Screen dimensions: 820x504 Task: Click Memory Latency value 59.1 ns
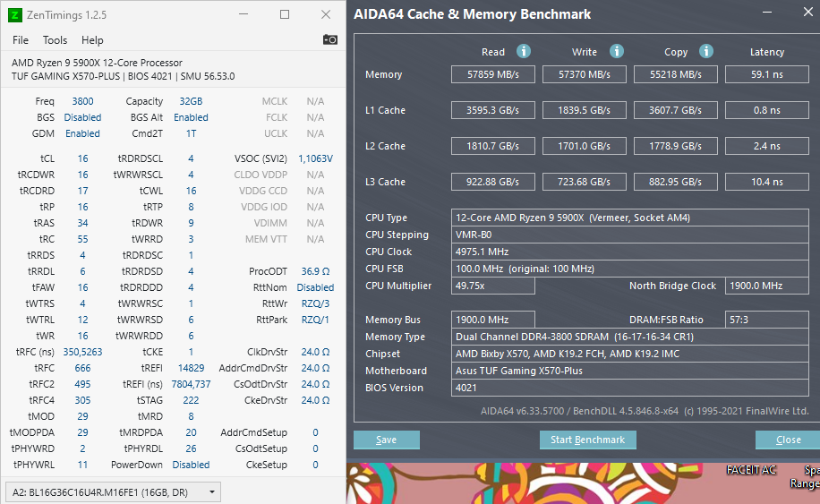click(x=767, y=74)
